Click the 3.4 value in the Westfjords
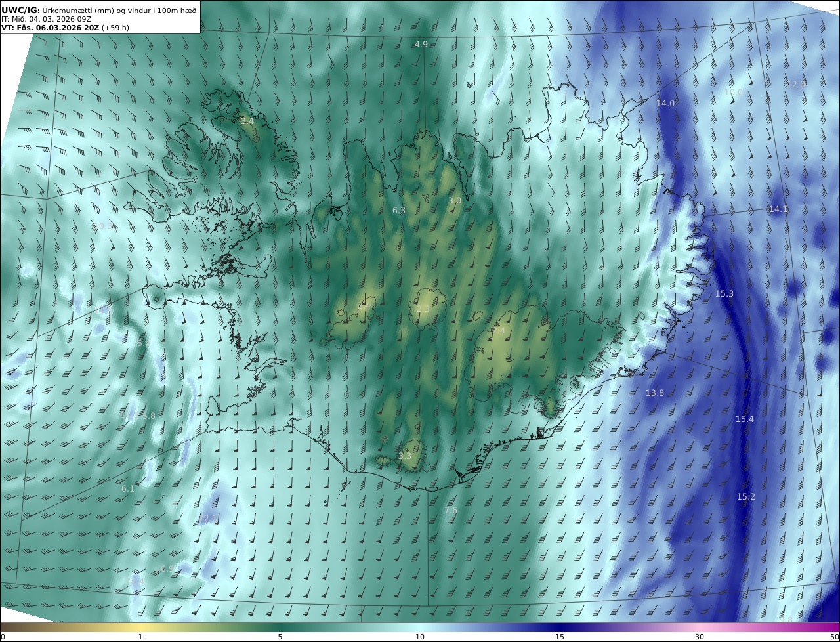The image size is (840, 642). point(247,121)
